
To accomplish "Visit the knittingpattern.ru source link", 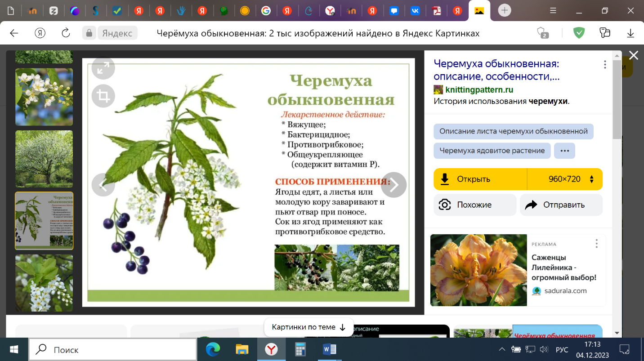I will (479, 89).
